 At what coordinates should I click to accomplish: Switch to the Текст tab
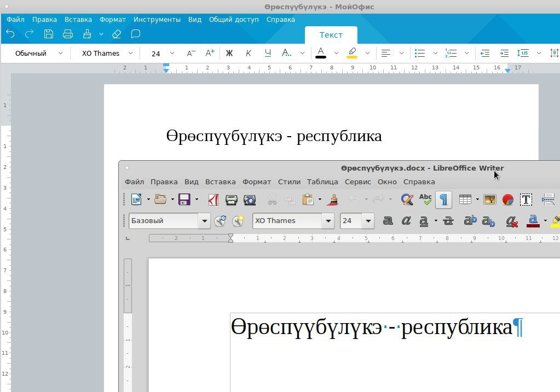(331, 35)
